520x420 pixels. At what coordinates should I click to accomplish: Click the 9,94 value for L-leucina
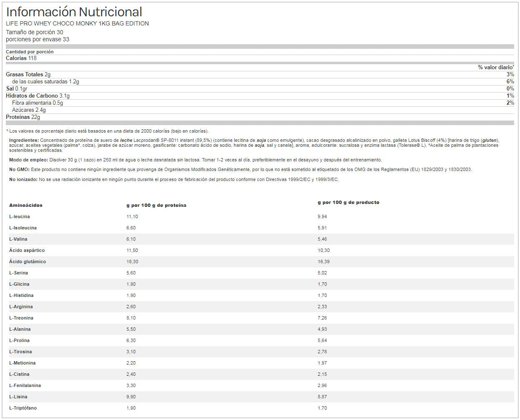coord(322,216)
